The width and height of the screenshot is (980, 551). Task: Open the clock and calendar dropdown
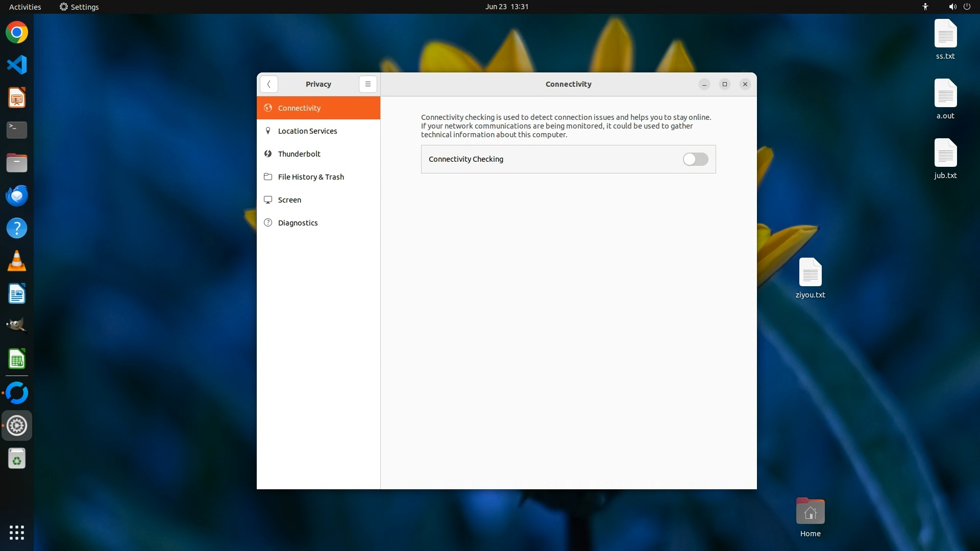506,7
